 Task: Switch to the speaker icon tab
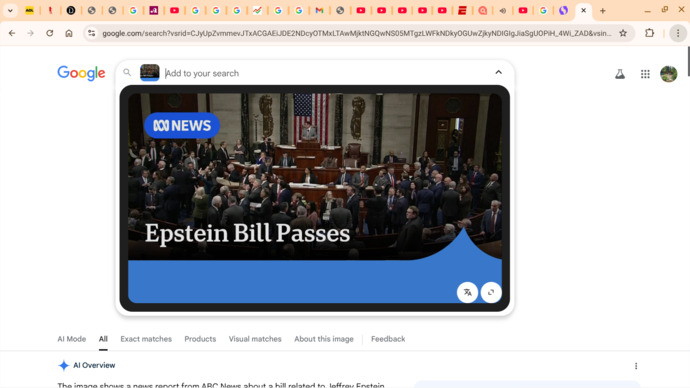(503, 11)
